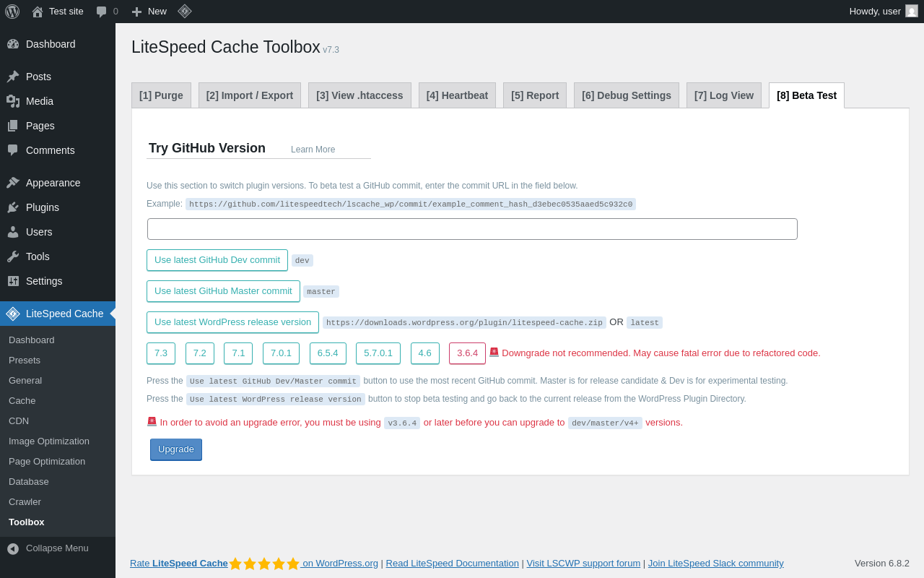The image size is (924, 578).
Task: Open the Appearance menu icon
Action: (x=13, y=183)
